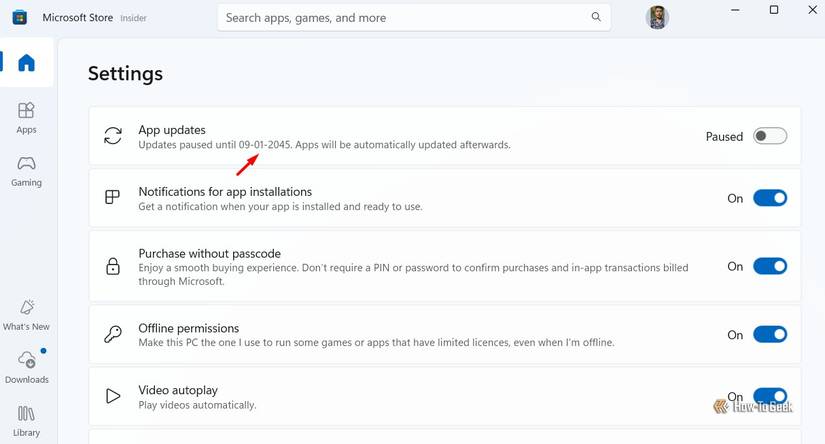Viewport: 825px width, 444px height.
Task: Open What's New in sidebar
Action: click(27, 314)
